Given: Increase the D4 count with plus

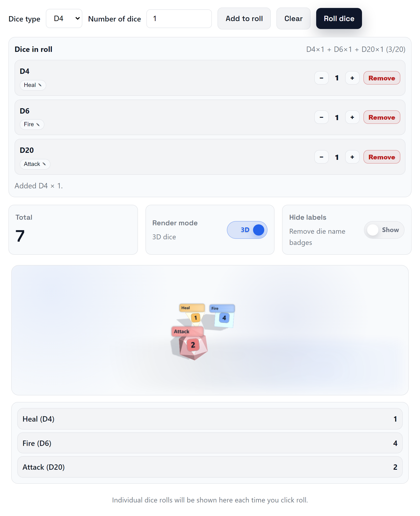Looking at the screenshot, I should (x=352, y=78).
